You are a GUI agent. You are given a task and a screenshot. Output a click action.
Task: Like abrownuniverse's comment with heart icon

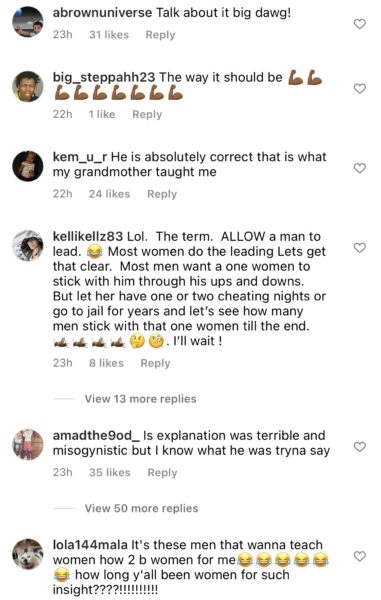(359, 24)
